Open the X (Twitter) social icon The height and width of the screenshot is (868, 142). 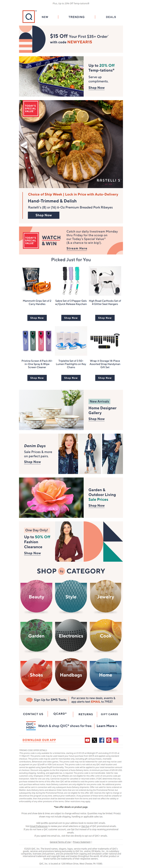point(94,740)
